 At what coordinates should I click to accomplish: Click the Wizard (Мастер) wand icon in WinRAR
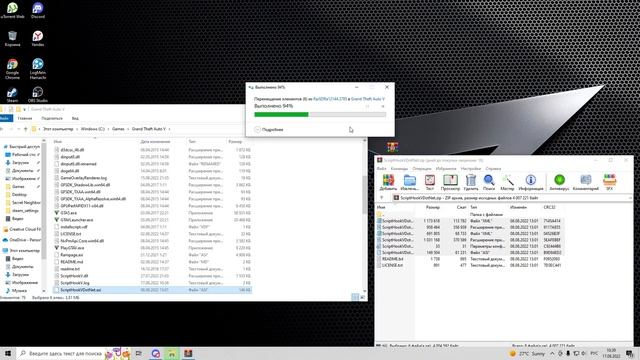coord(507,182)
